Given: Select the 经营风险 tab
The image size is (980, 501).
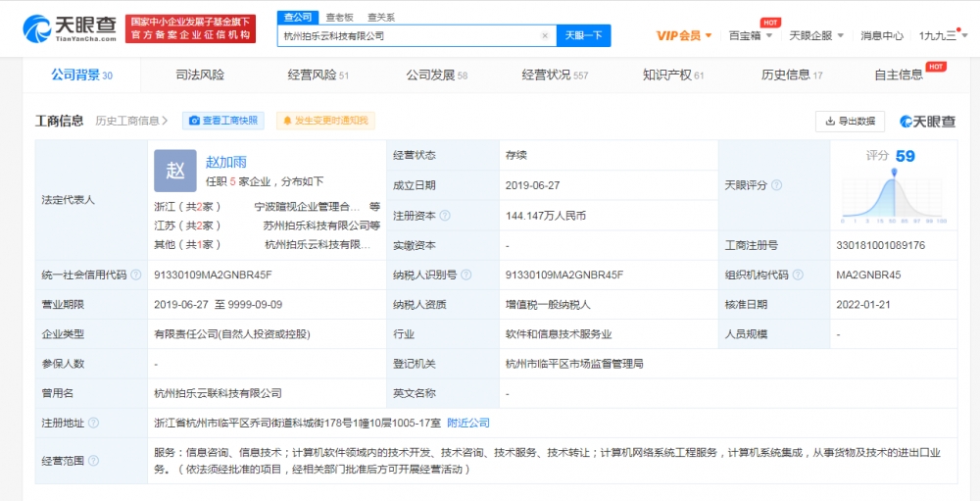Looking at the screenshot, I should coord(318,75).
